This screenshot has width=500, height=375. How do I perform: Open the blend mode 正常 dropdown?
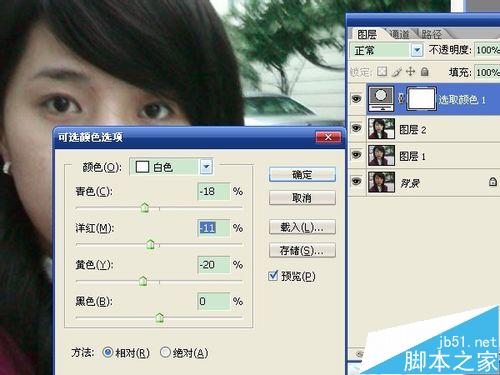pyautogui.click(x=417, y=51)
